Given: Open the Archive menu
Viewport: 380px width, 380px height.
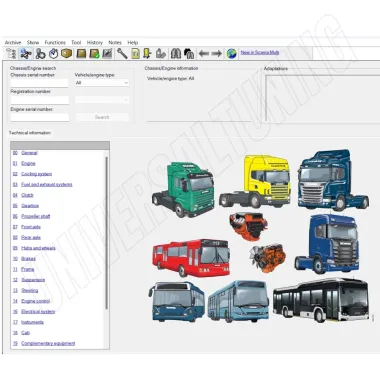Looking at the screenshot, I should tap(13, 42).
